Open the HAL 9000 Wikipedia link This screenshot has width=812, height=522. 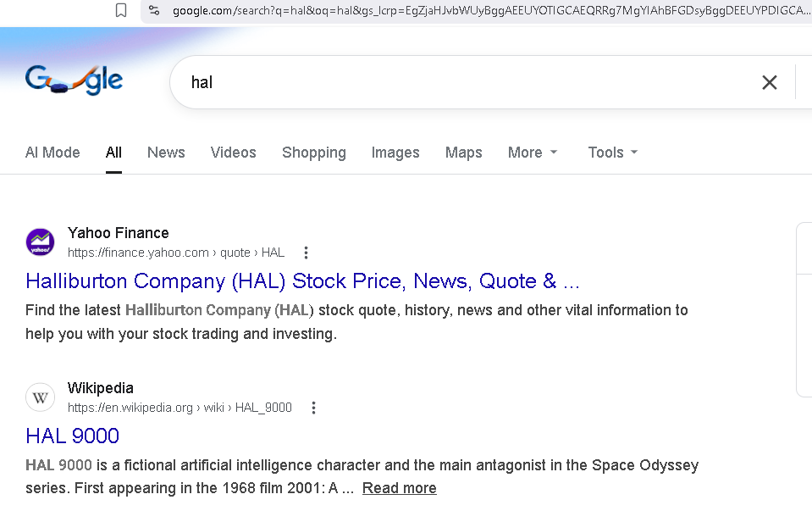pos(72,436)
